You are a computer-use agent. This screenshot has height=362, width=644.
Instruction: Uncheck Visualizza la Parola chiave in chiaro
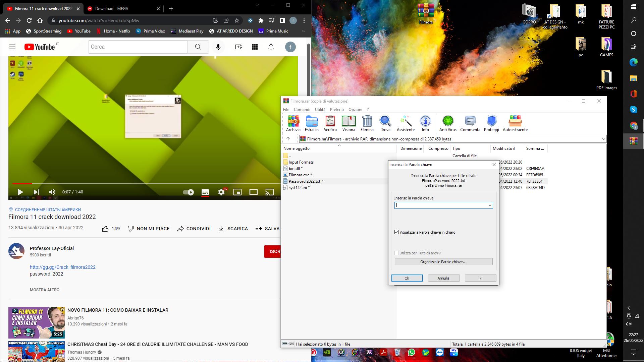[397, 232]
